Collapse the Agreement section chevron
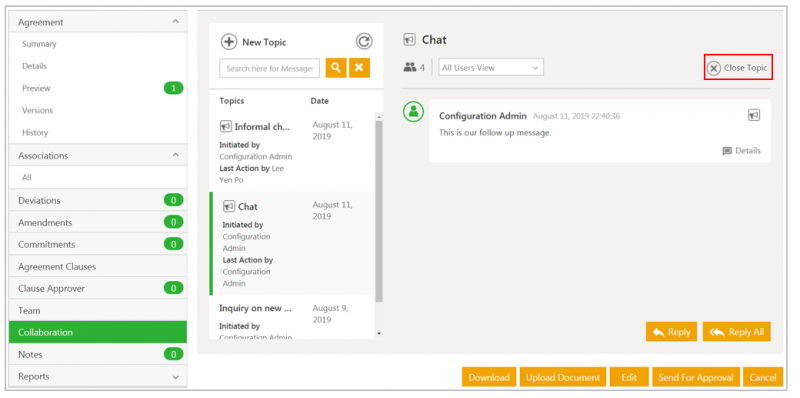 (x=176, y=21)
